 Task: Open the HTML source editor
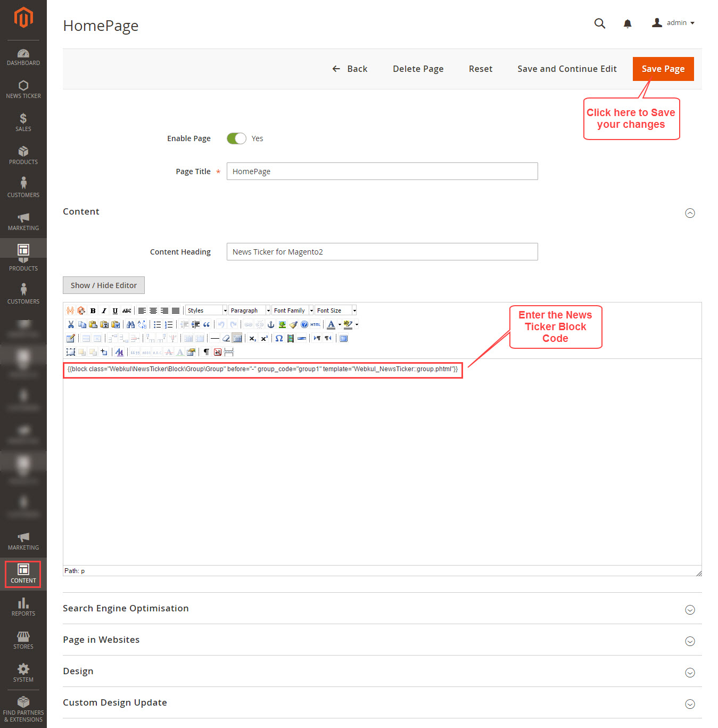[x=316, y=324]
